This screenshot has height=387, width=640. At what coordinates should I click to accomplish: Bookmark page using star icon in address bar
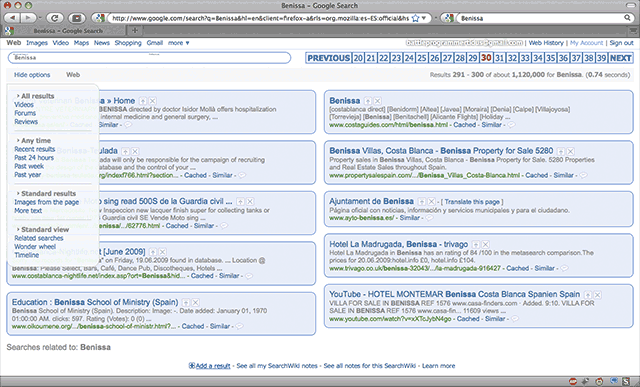pyautogui.click(x=416, y=18)
